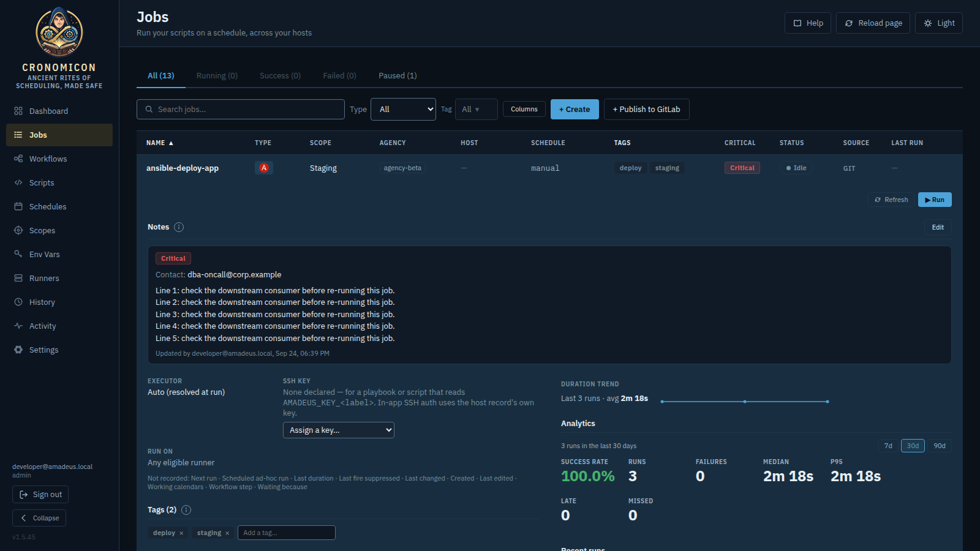
Task: Sort by NAME column ascending arrow
Action: pos(171,143)
